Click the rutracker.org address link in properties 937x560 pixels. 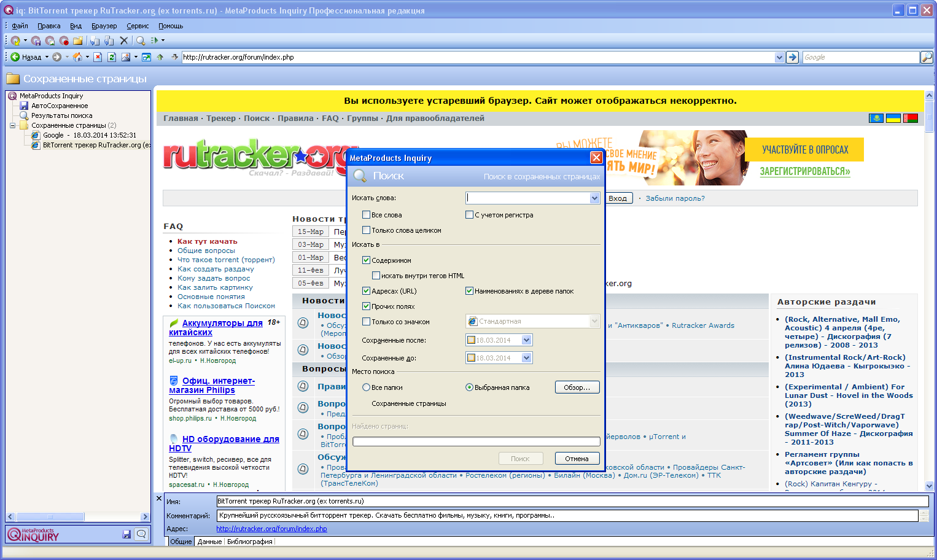pyautogui.click(x=271, y=529)
